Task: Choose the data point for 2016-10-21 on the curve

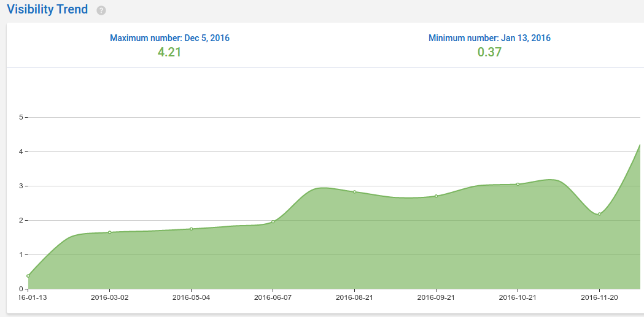Action: click(518, 184)
